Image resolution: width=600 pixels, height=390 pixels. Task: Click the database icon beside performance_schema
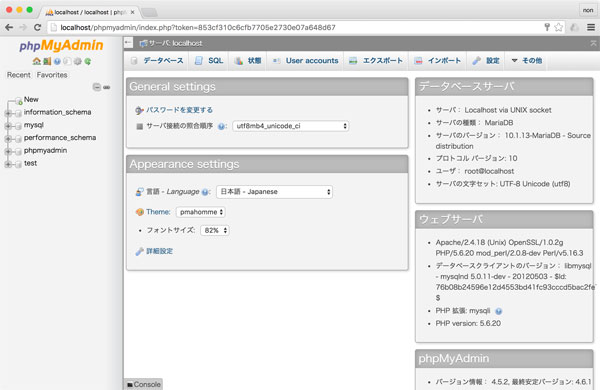(18, 139)
